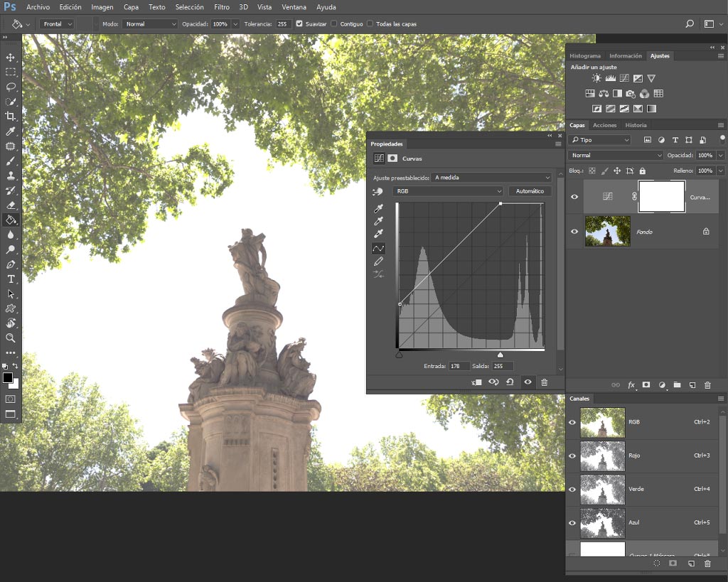This screenshot has width=728, height=582.
Task: Click the Tolerancia input field
Action: 283,23
